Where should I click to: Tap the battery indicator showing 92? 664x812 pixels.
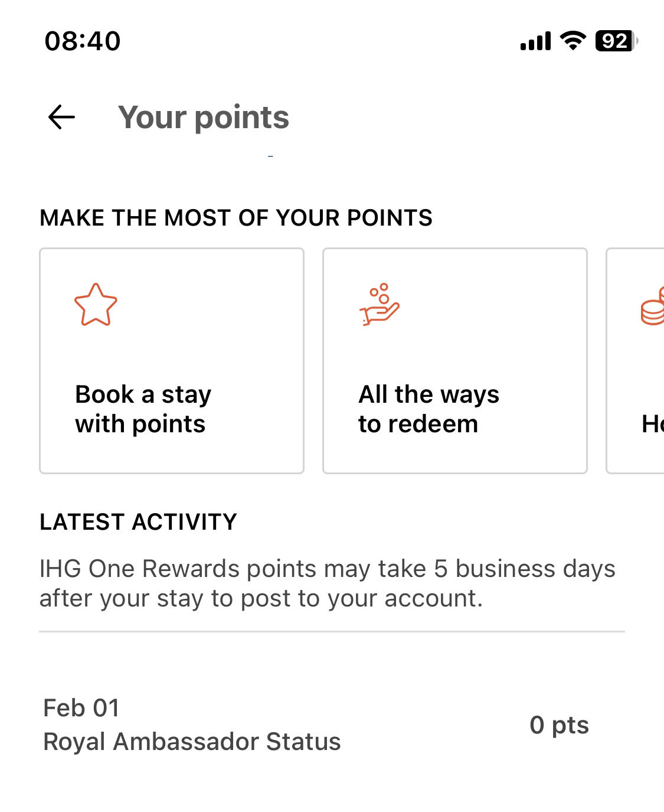(x=617, y=41)
